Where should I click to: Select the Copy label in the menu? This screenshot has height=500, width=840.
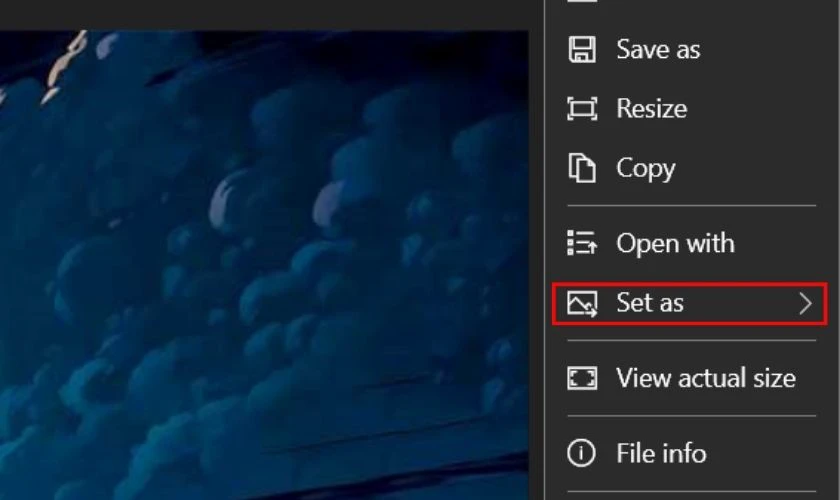click(x=646, y=169)
